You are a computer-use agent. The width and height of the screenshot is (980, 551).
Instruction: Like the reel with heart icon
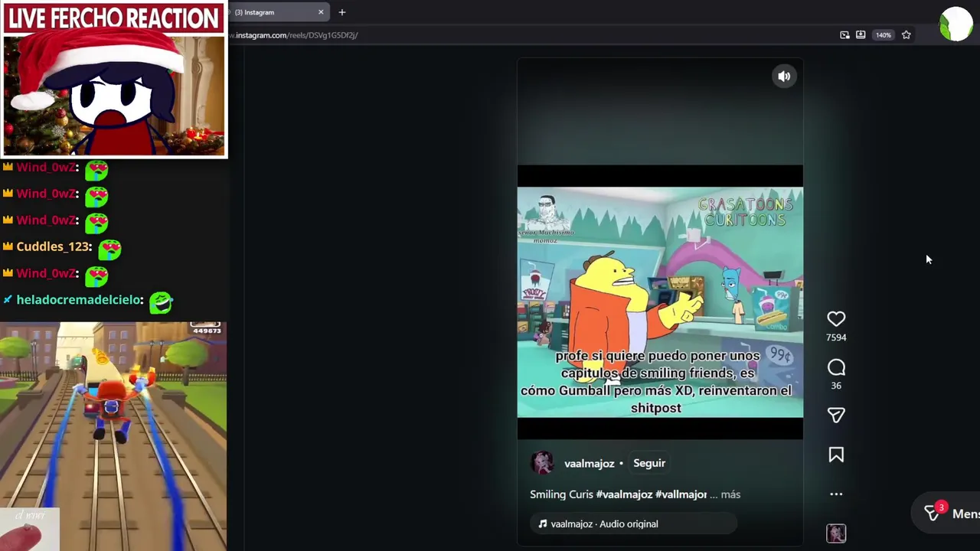click(x=836, y=318)
